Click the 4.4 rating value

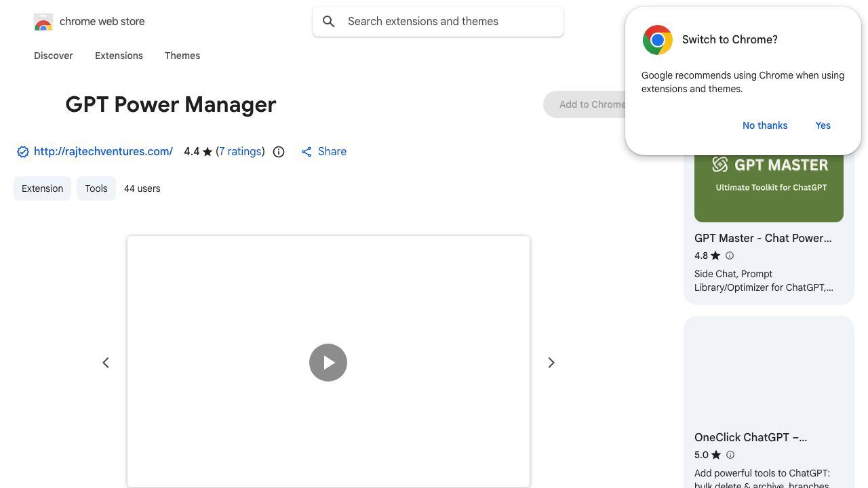(x=192, y=152)
